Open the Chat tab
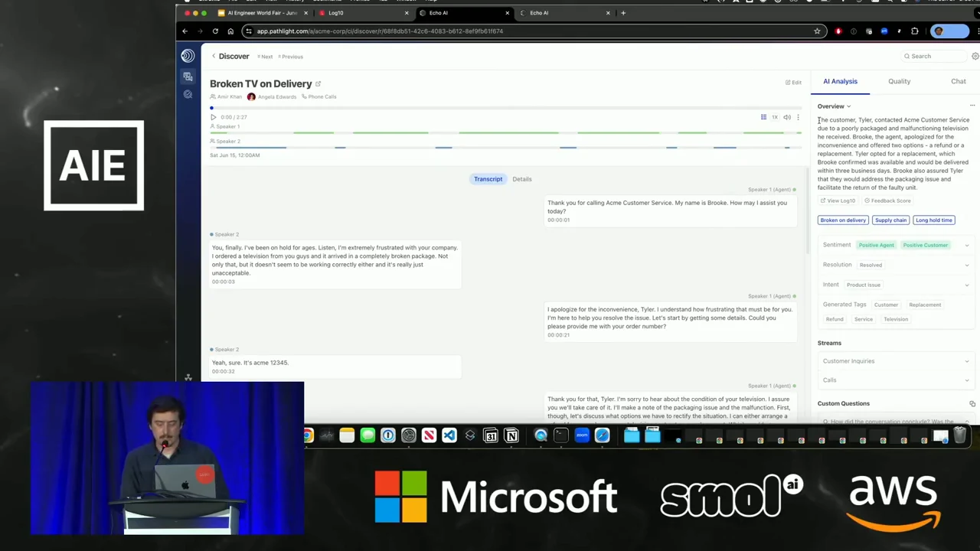 click(x=958, y=81)
